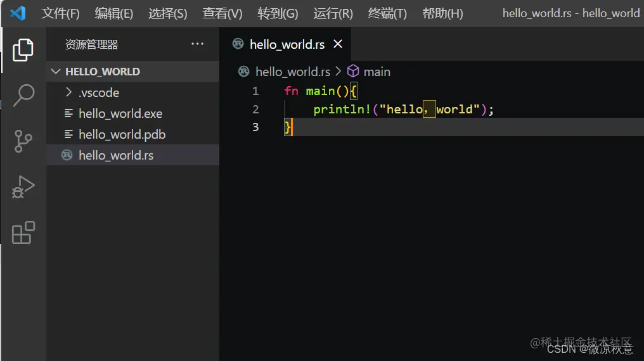Viewport: 644px width, 361px height.
Task: Click line number 3 in gutter
Action: tap(255, 127)
